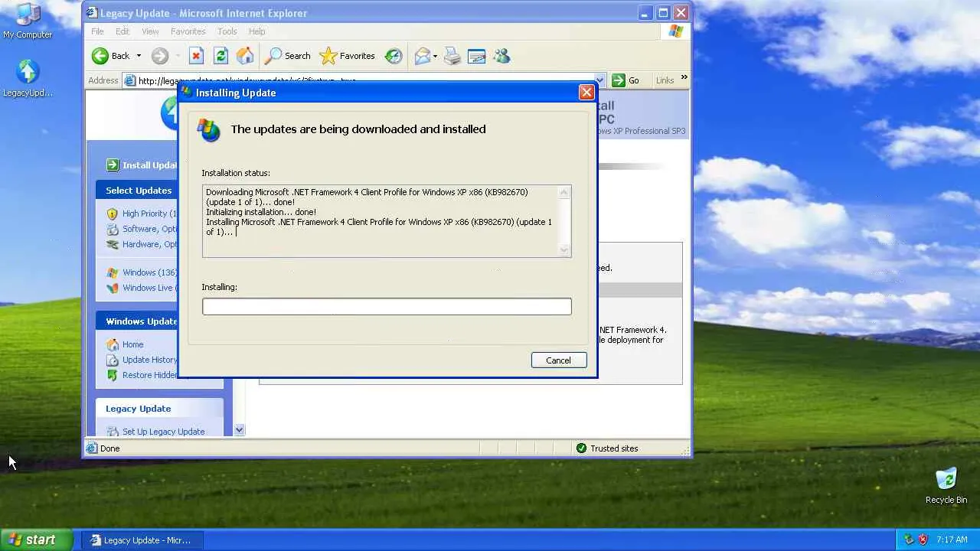Expand the address bar dropdown
The width and height of the screenshot is (980, 551).
pyautogui.click(x=599, y=80)
